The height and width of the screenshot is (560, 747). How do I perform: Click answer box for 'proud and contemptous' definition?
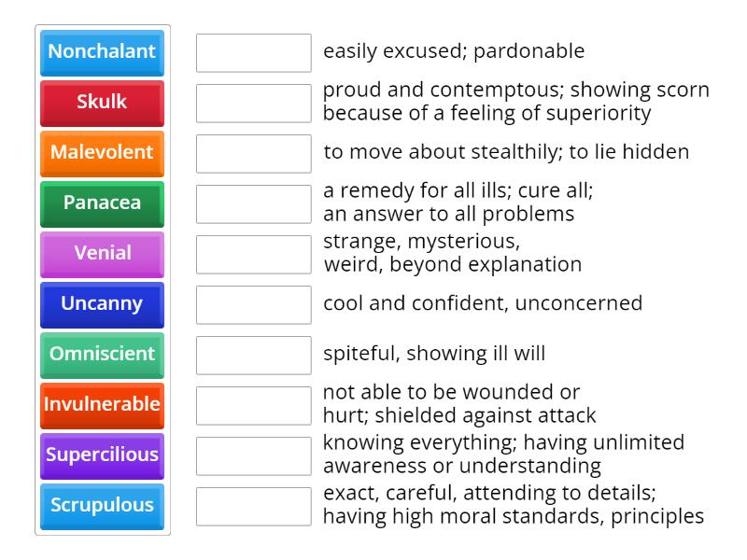(x=253, y=103)
